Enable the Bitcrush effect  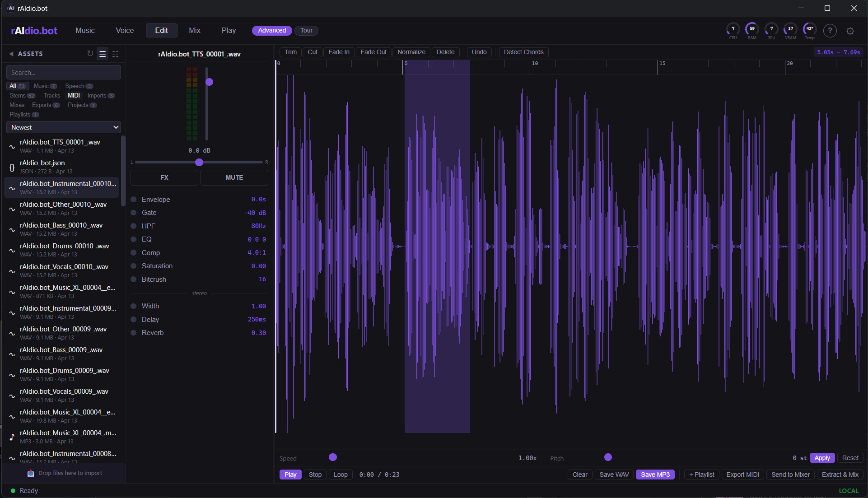tap(134, 279)
